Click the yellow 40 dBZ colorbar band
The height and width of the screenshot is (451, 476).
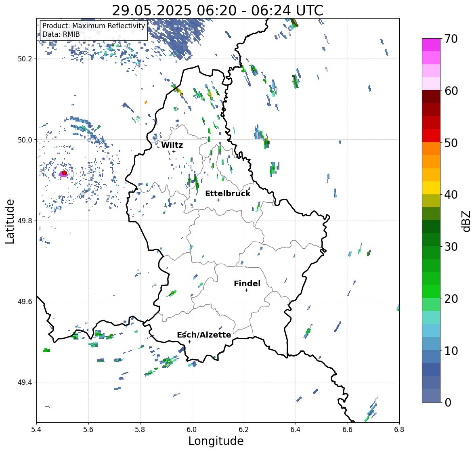(431, 188)
